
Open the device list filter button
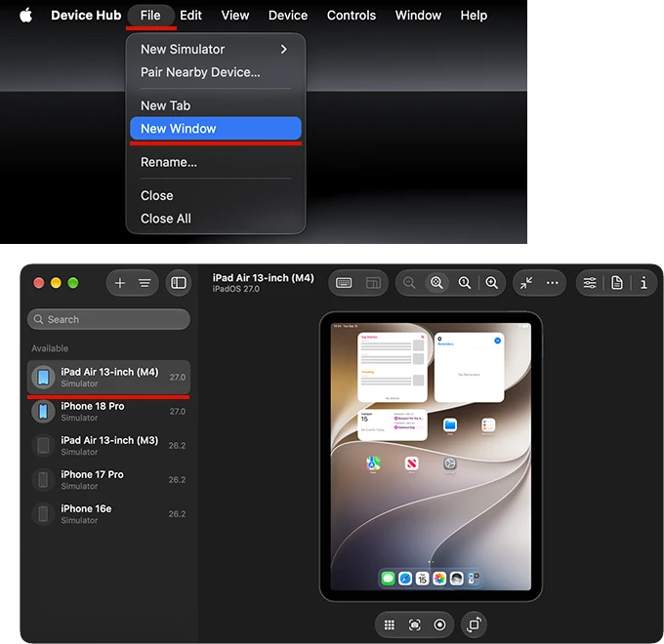(145, 283)
